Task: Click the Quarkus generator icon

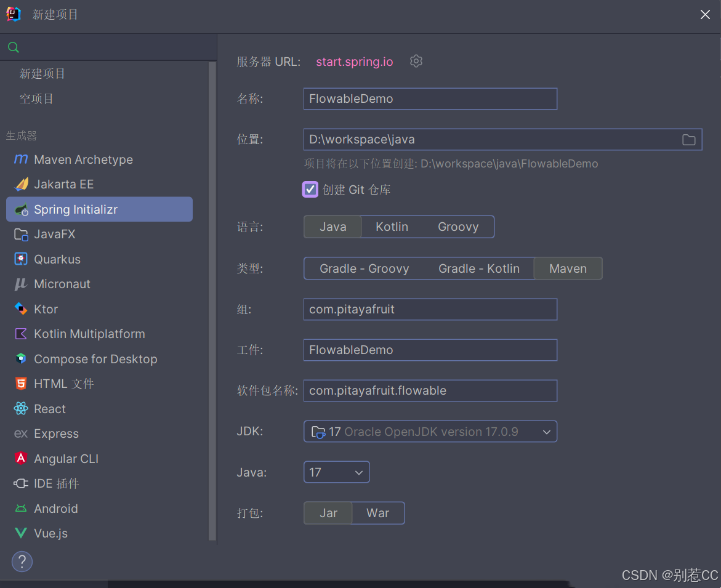Action: 21,259
